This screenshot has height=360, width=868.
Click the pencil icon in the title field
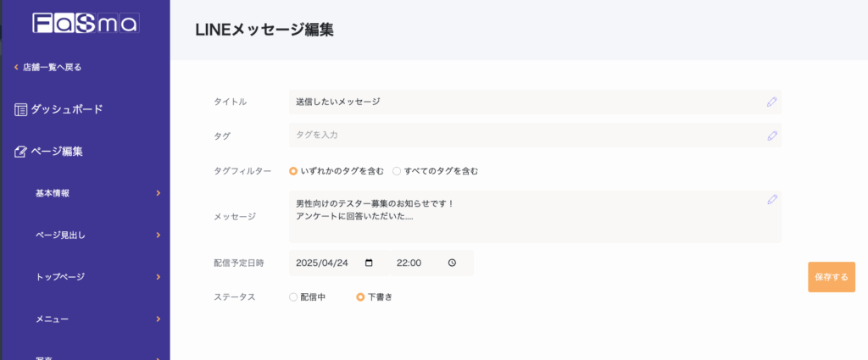coord(771,102)
